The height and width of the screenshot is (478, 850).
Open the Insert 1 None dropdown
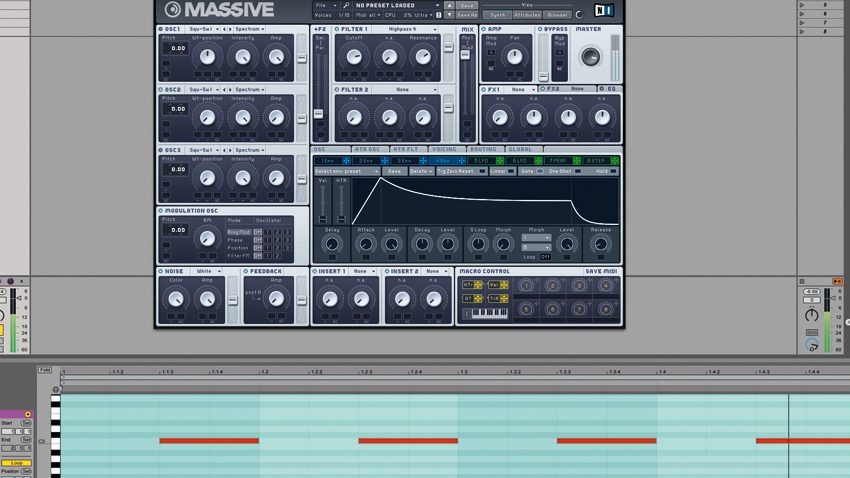[x=363, y=272]
